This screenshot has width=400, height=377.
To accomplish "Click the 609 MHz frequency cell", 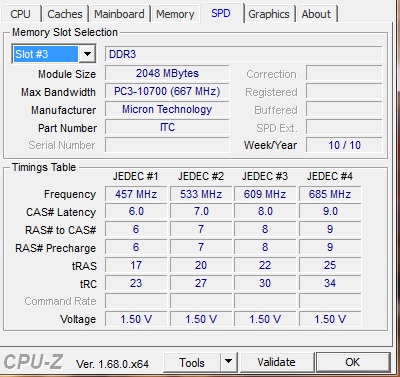I will (x=265, y=194).
